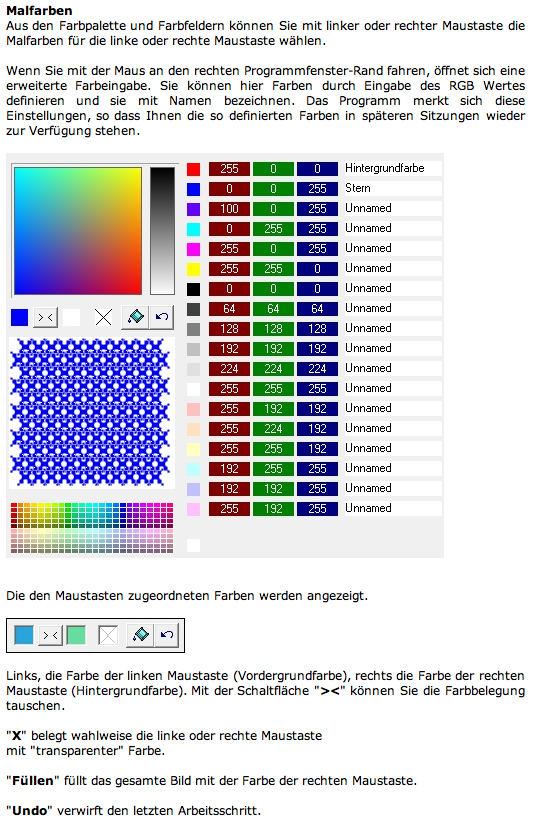The height and width of the screenshot is (831, 535).
Task: Select the blue foreground color square in upper panel
Action: (x=20, y=317)
